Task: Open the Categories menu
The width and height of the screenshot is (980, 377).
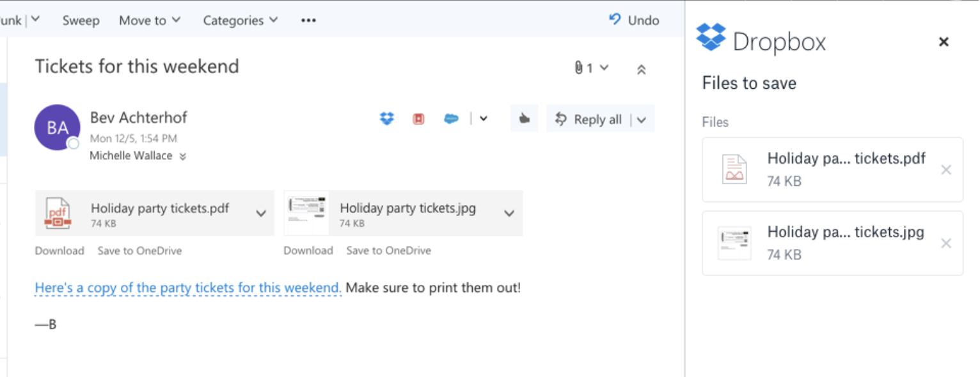Action: tap(240, 20)
